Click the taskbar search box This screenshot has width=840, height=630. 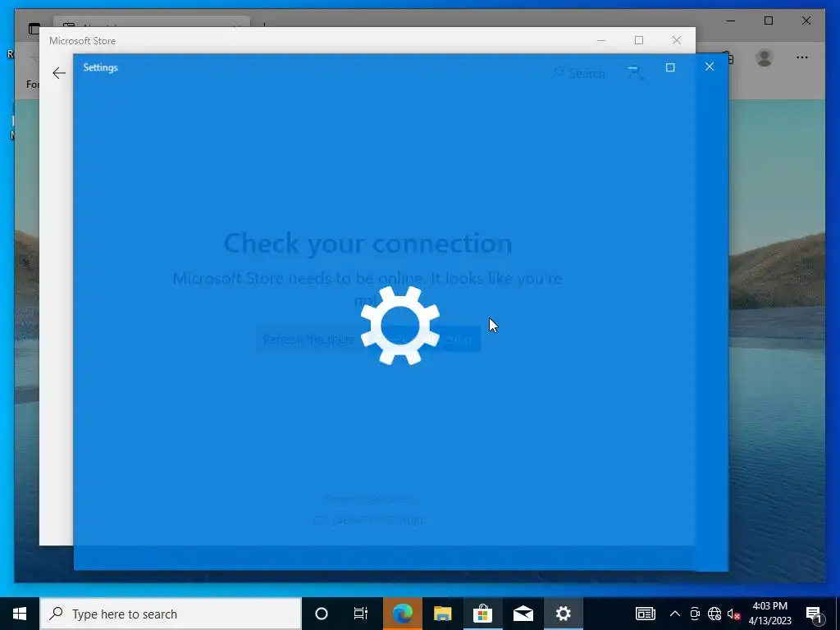(171, 614)
